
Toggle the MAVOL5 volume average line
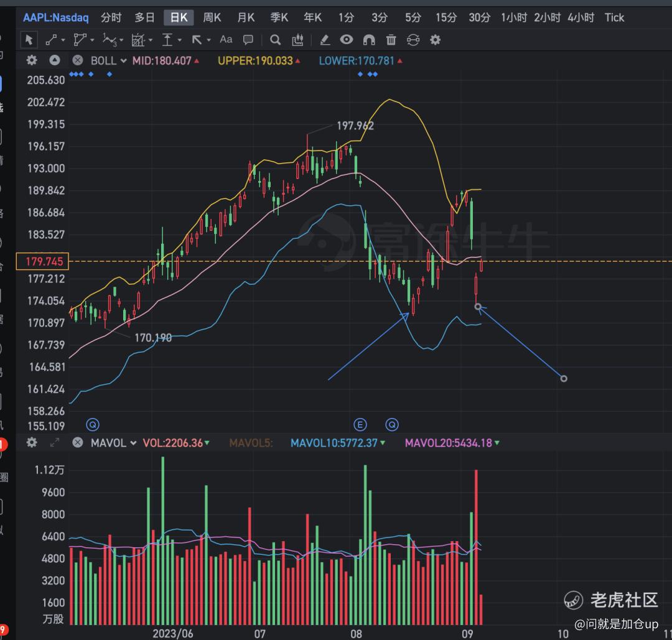pyautogui.click(x=251, y=443)
